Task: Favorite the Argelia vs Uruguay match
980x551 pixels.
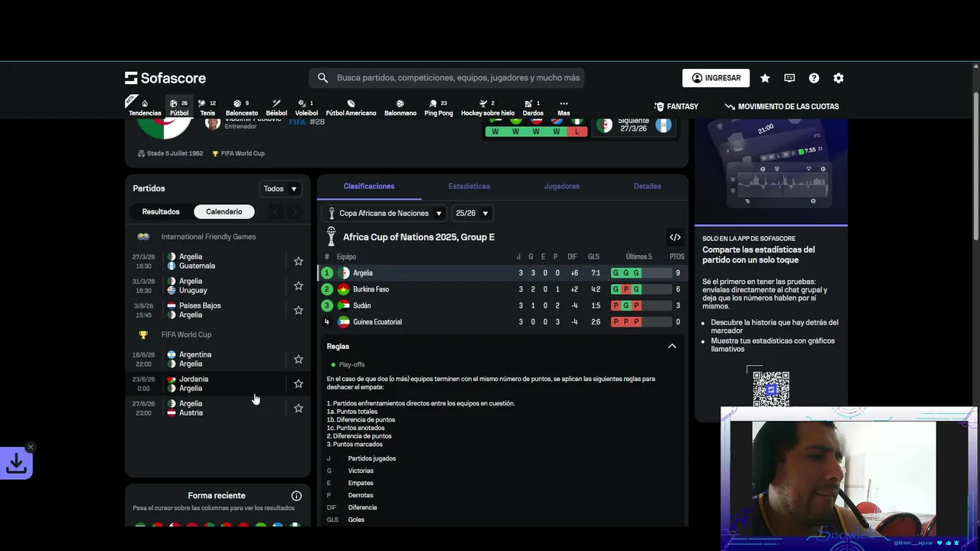Action: tap(299, 285)
